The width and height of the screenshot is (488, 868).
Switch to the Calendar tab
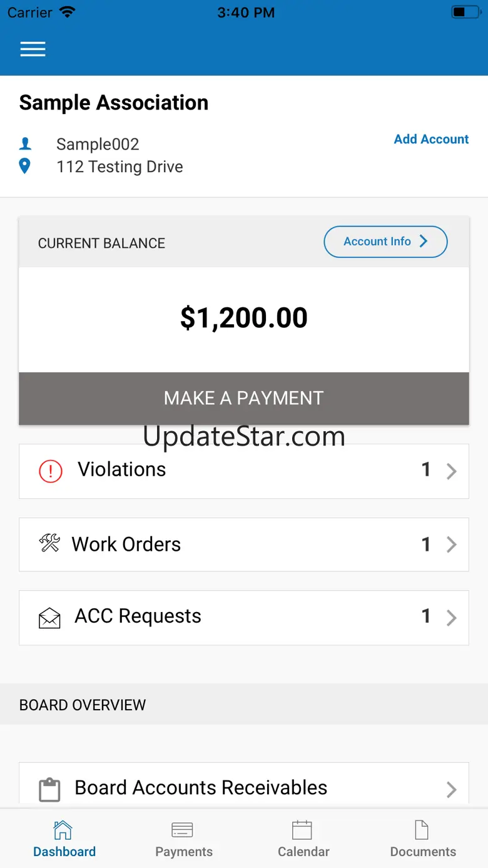click(303, 839)
